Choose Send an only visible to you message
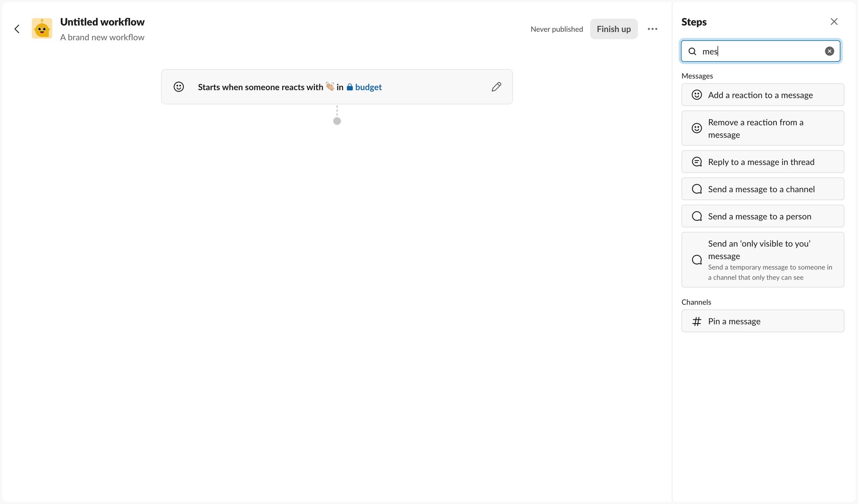 [x=763, y=260]
